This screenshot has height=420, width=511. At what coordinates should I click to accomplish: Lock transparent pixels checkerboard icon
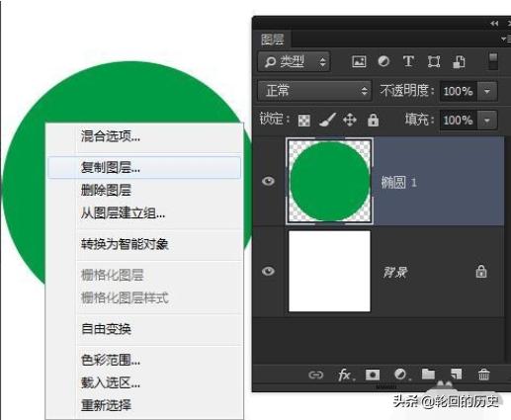(303, 121)
